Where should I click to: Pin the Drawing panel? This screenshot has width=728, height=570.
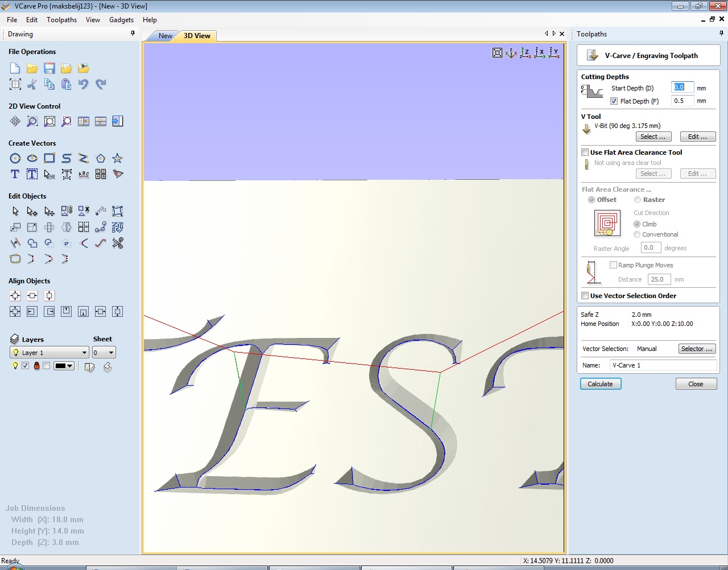(x=133, y=34)
